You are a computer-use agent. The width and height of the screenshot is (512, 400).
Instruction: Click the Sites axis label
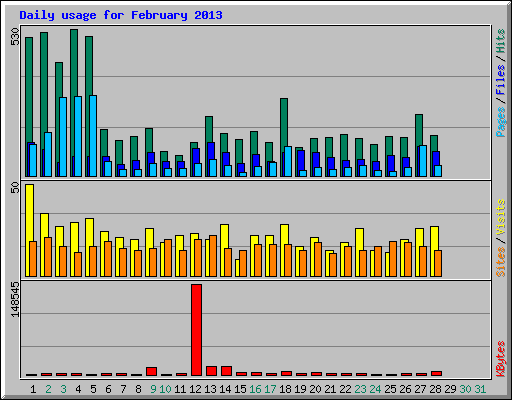500,262
